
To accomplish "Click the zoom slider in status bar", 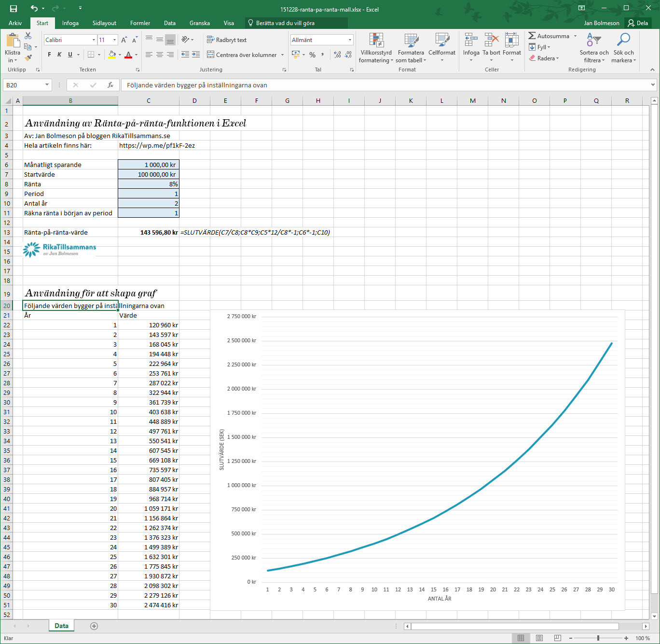I will click(598, 638).
